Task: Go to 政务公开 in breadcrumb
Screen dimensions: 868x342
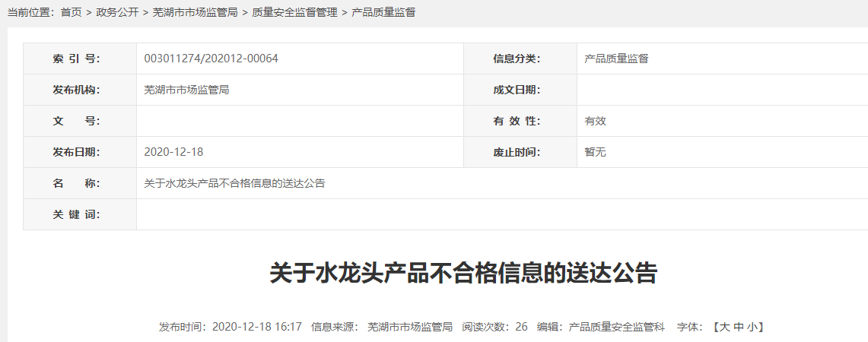Action: point(117,12)
